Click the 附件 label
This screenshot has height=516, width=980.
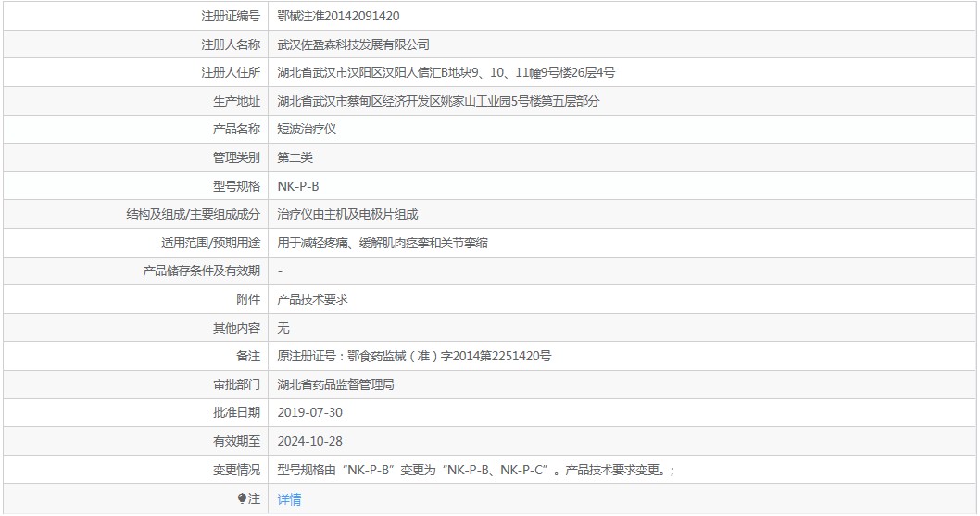pyautogui.click(x=248, y=299)
